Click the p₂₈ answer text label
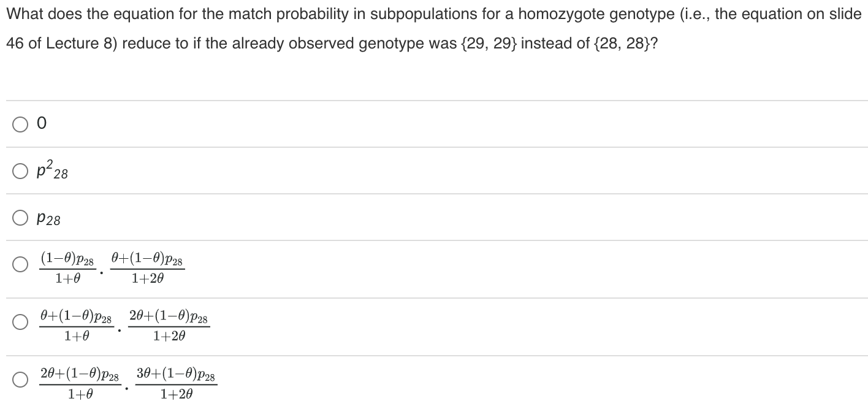 48,219
